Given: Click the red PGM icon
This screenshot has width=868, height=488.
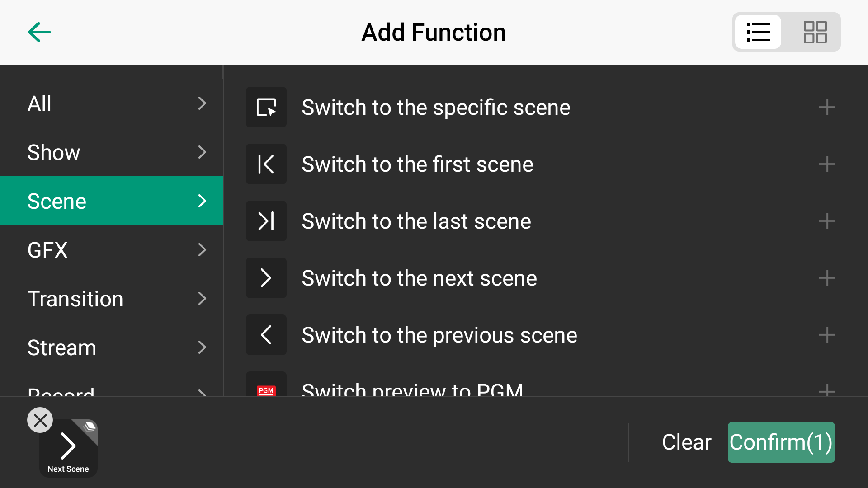Looking at the screenshot, I should (266, 389).
